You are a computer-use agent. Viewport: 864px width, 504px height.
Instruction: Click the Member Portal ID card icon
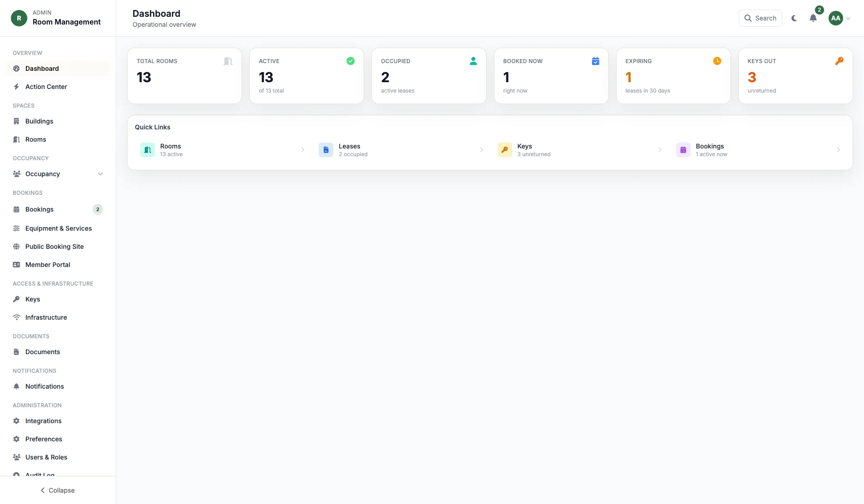point(16,265)
